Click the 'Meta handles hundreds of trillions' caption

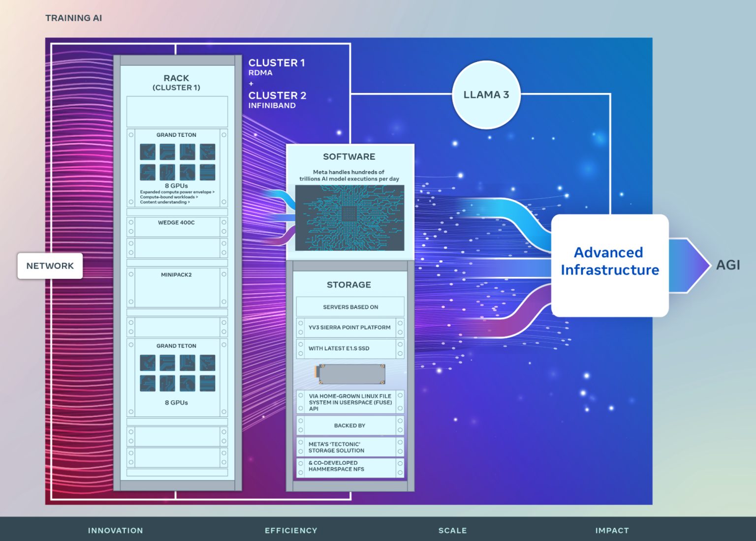(x=349, y=176)
